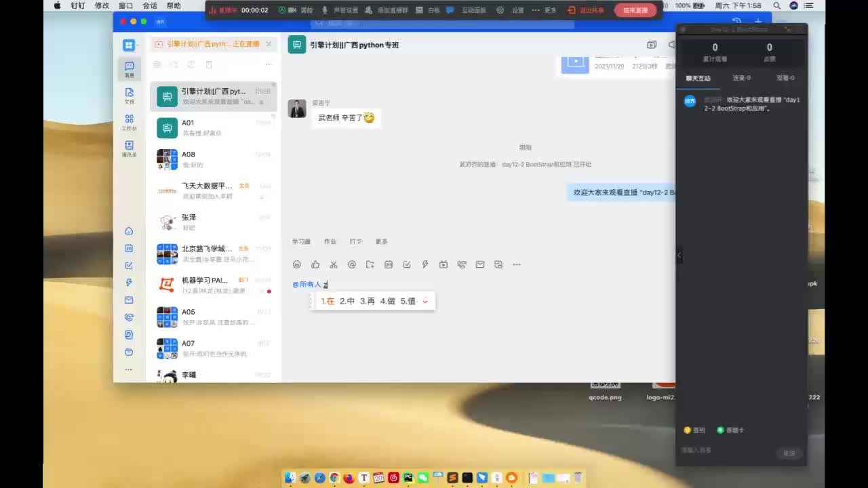
Task: Select the scissors screenshot tool
Action: (x=334, y=264)
